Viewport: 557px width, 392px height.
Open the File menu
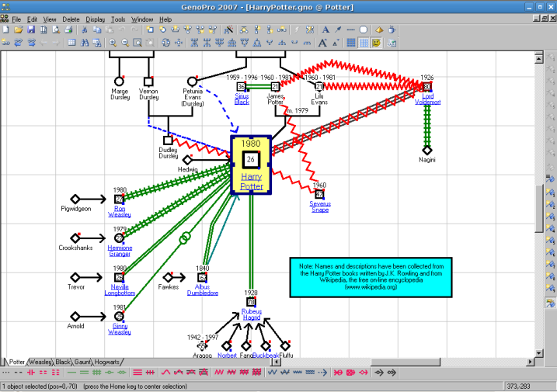(x=16, y=19)
